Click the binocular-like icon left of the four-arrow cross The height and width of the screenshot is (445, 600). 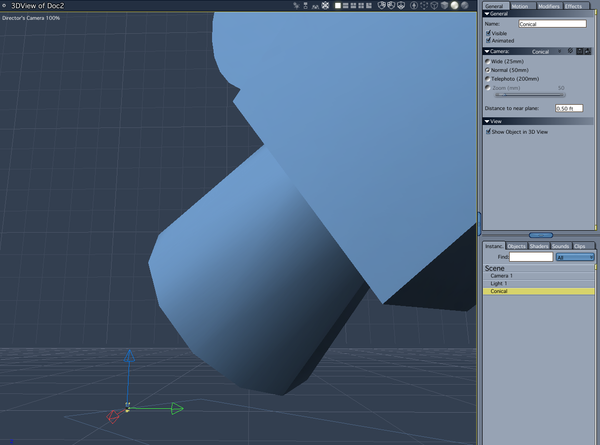pyautogui.click(x=315, y=6)
